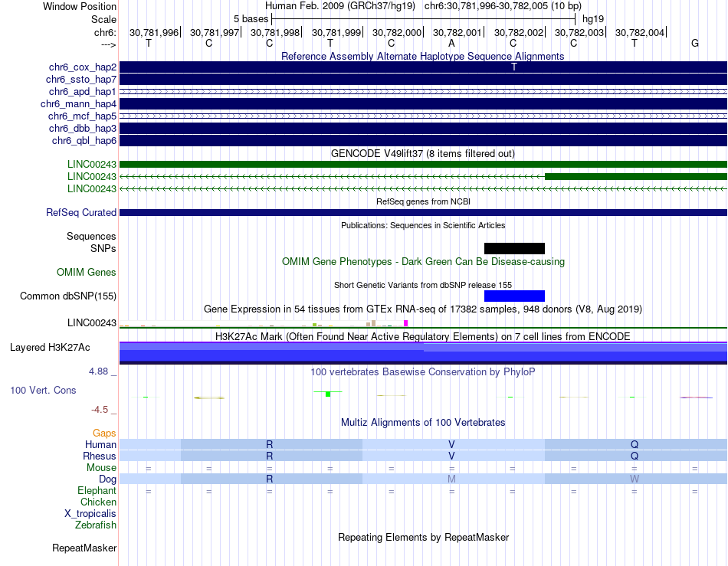Click the Dog species label
This screenshot has width=728, height=566.
pos(107,479)
